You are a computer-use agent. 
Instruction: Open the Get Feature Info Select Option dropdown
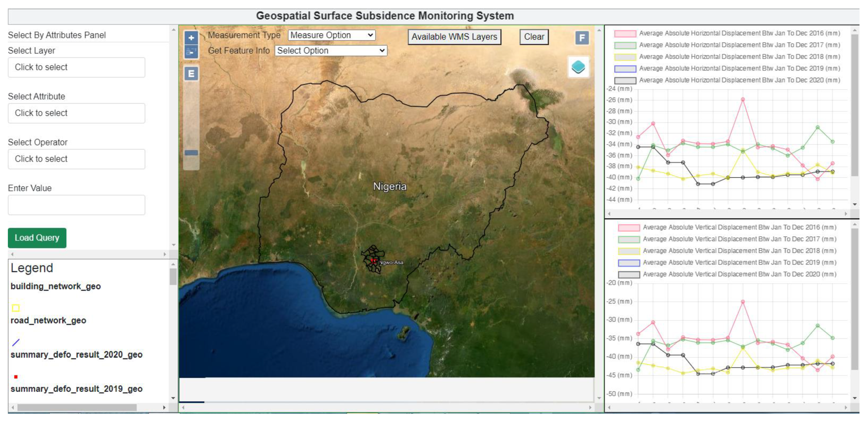coord(331,51)
